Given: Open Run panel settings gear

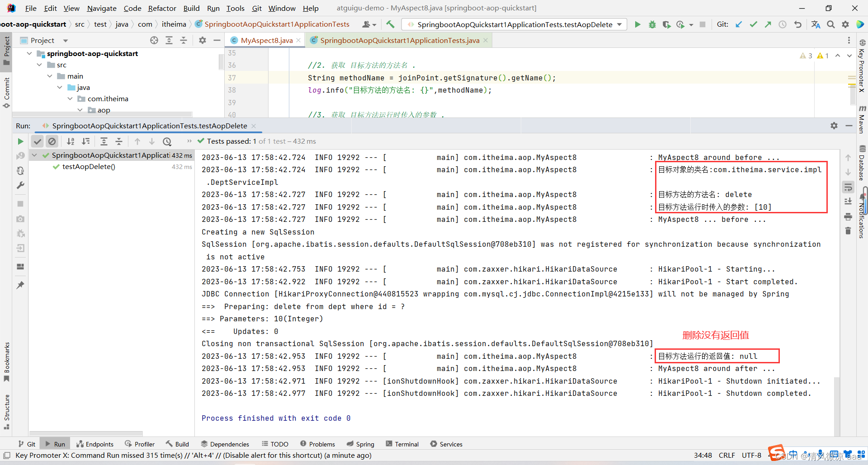Looking at the screenshot, I should click(x=834, y=126).
